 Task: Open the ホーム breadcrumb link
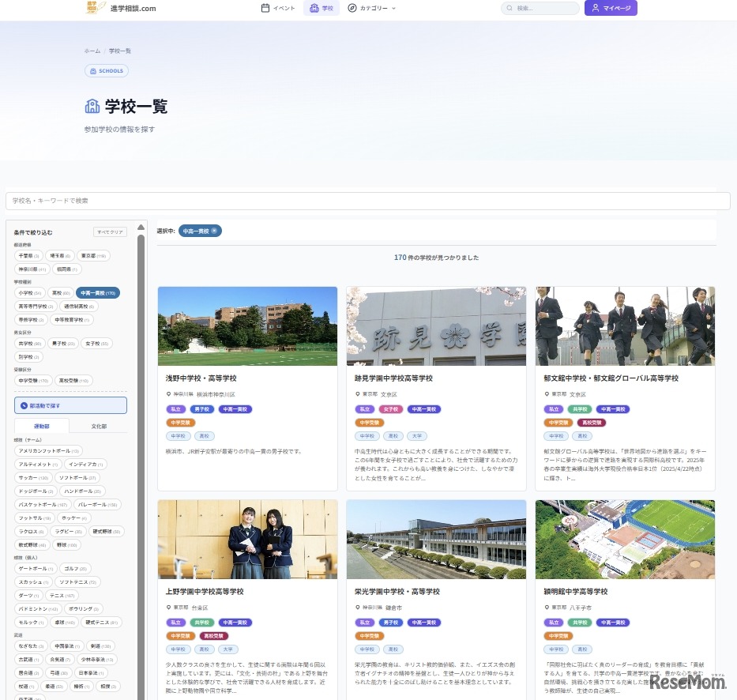point(92,51)
